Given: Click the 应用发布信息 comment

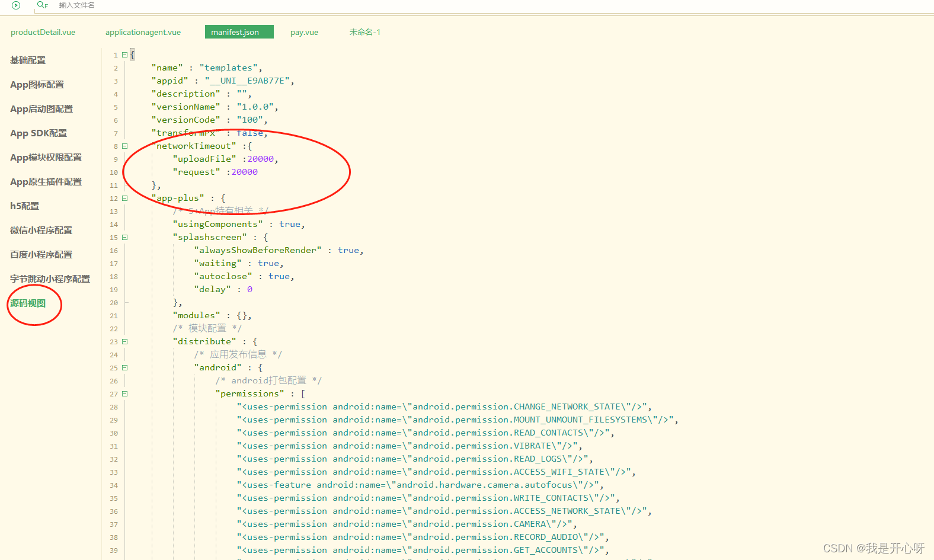Looking at the screenshot, I should point(238,354).
